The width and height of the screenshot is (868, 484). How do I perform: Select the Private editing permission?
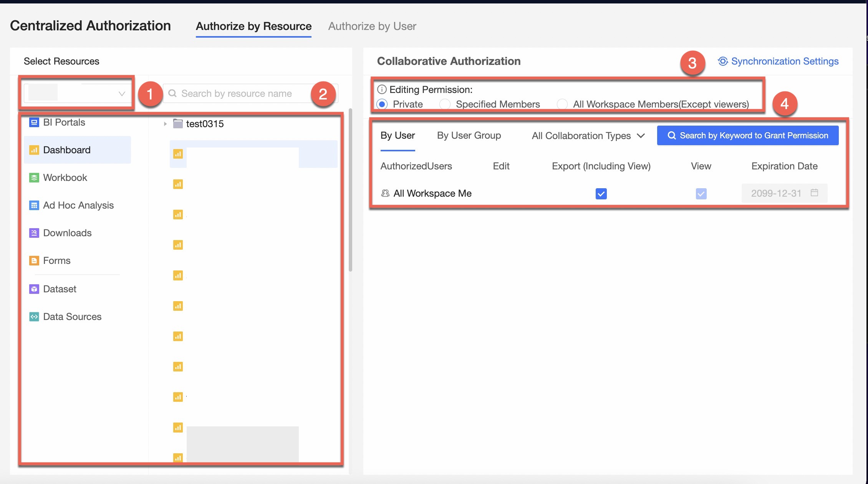click(x=382, y=104)
